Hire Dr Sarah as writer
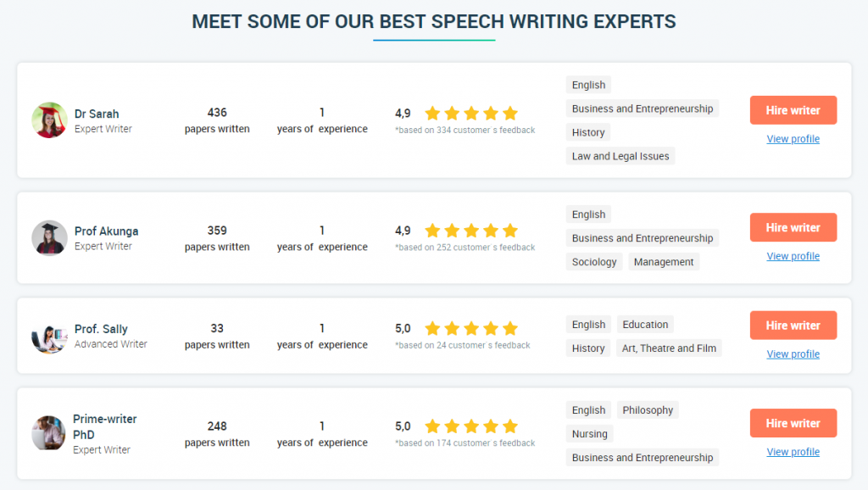Screen dimensions: 868x490 tap(793, 110)
